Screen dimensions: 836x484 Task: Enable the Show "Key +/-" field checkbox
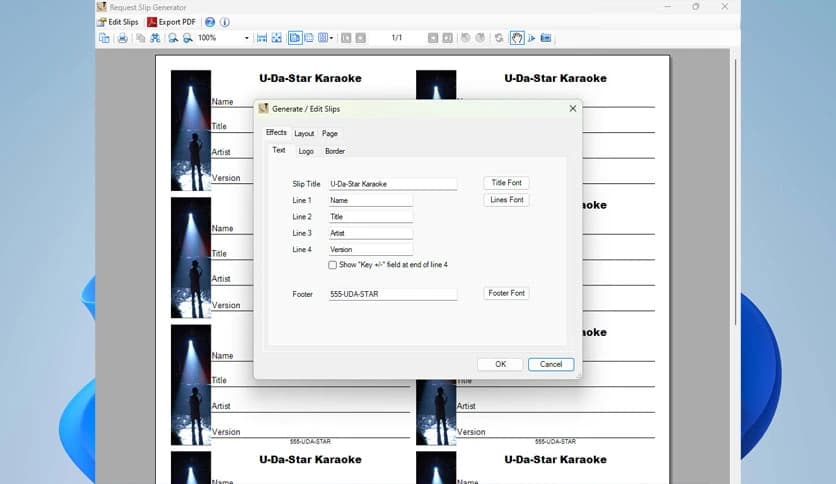[333, 265]
